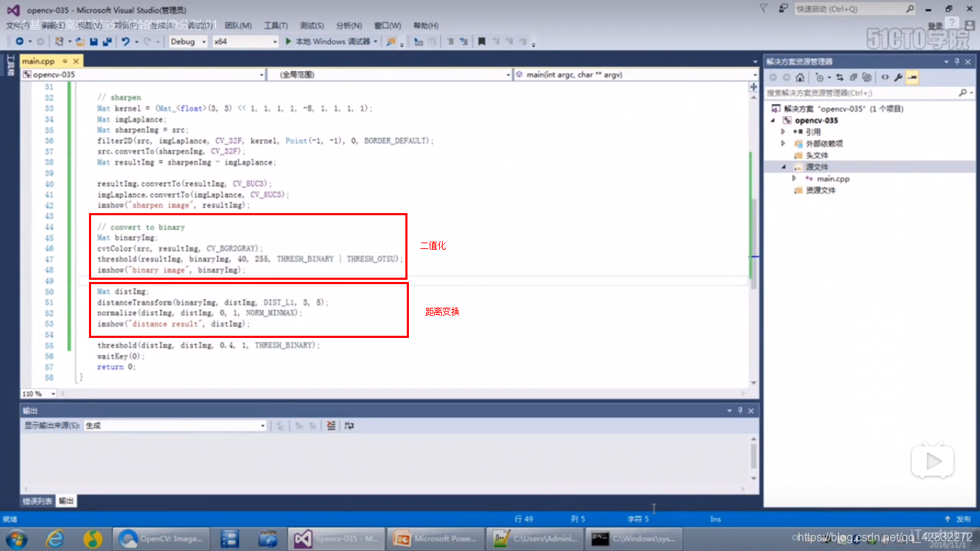The image size is (980, 551).
Task: Open the 窗口(W) menu
Action: point(387,25)
